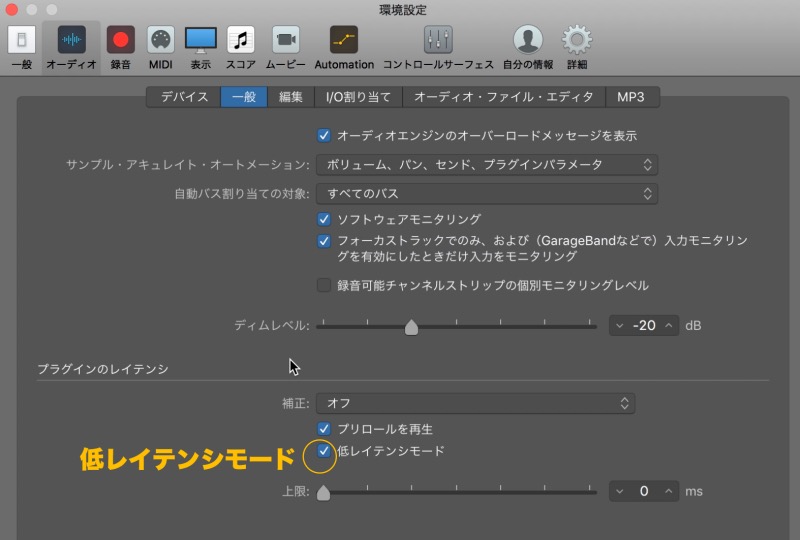Image resolution: width=800 pixels, height=540 pixels.
Task: Open the 自分の情報 profile icon
Action: point(528,40)
